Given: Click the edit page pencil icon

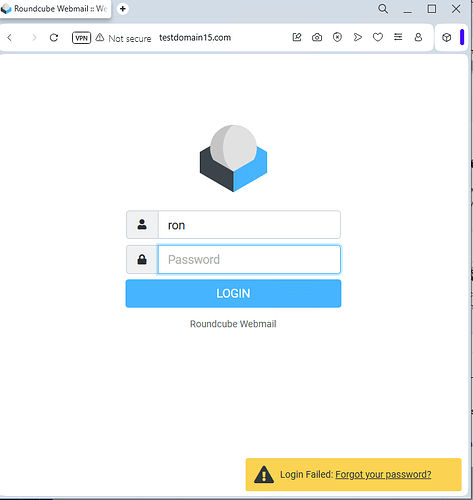Looking at the screenshot, I should click(x=297, y=37).
